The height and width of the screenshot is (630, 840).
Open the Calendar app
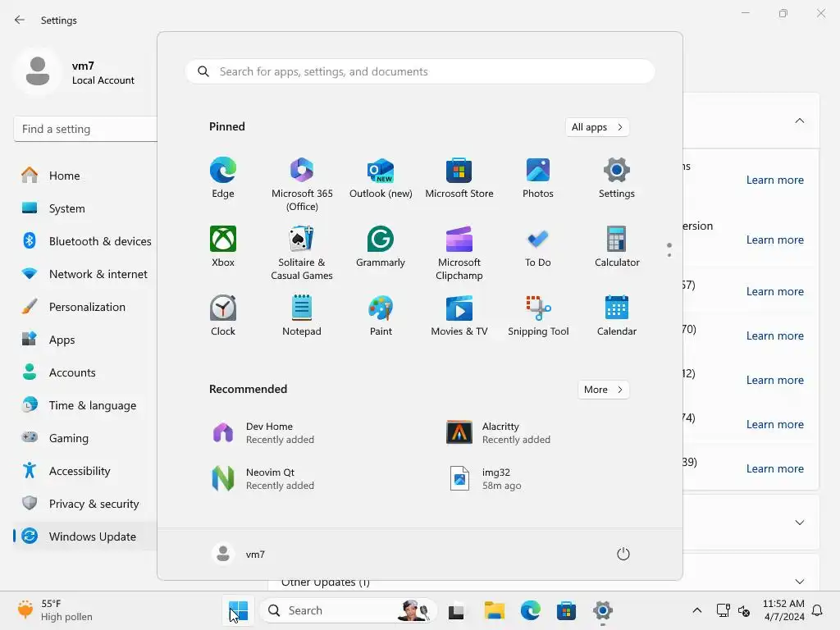pos(617,316)
